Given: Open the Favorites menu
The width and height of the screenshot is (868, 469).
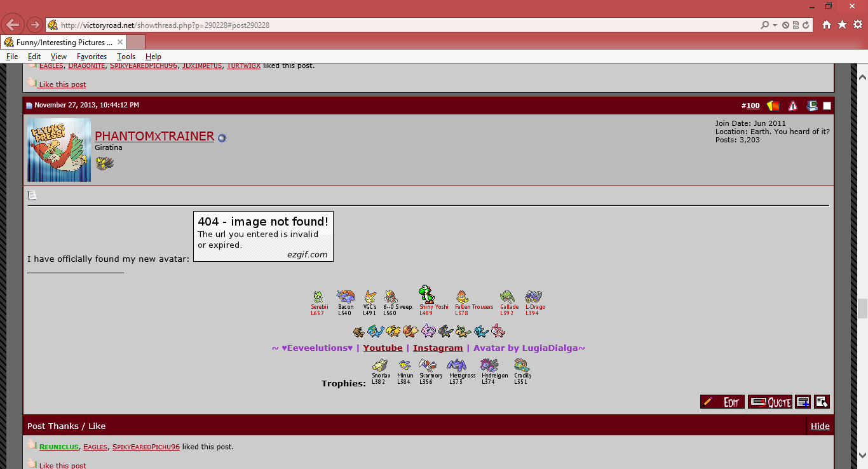Looking at the screenshot, I should (x=92, y=57).
